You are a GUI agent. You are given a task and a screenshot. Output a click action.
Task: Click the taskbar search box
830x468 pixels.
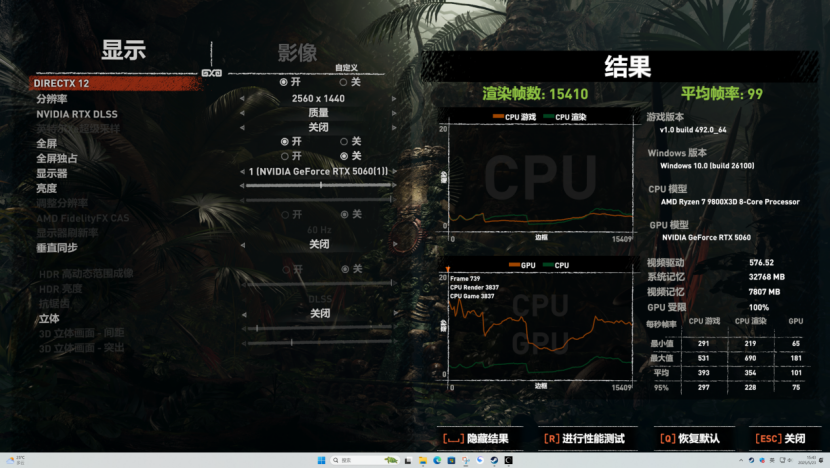click(x=364, y=460)
